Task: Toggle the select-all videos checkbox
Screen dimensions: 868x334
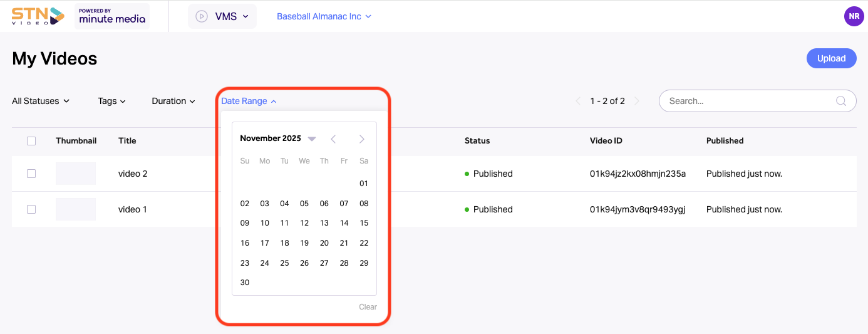Action: [x=31, y=141]
